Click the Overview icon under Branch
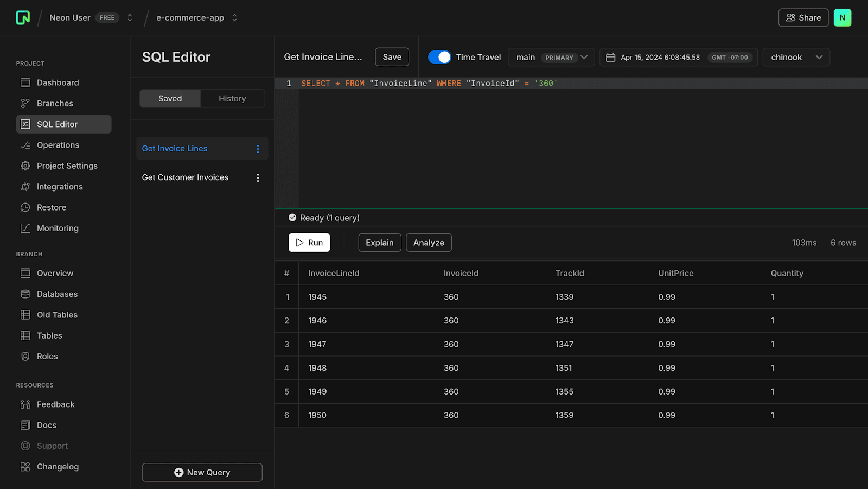Image resolution: width=868 pixels, height=489 pixels. 25,273
